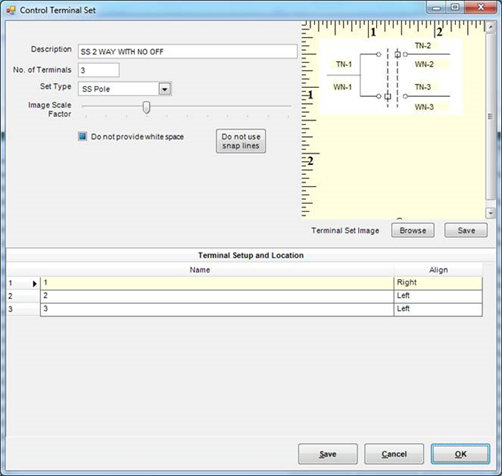Click the OK button
Screen dimensions: 502x476
[x=460, y=454]
